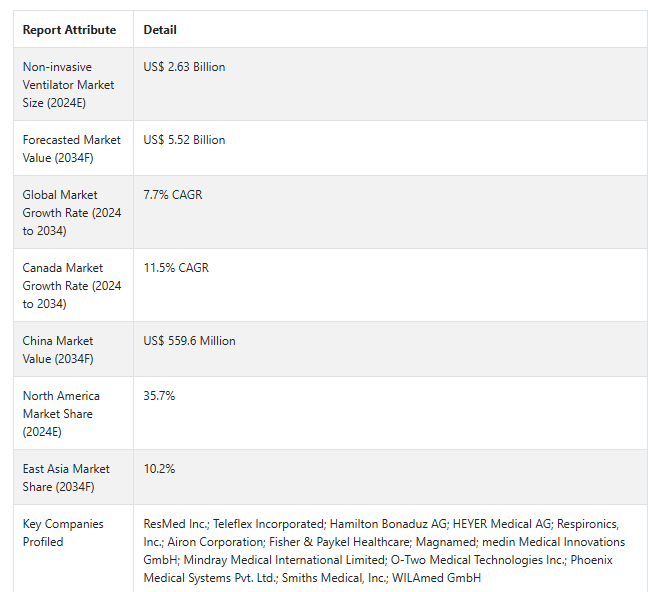Select the China Market Value (2034F) label
The width and height of the screenshot is (648, 592).
click(59, 350)
